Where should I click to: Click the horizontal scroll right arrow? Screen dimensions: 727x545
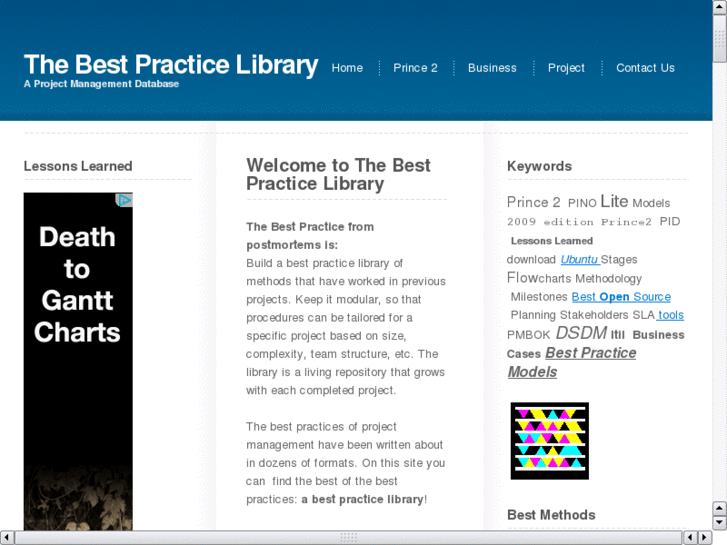point(705,538)
